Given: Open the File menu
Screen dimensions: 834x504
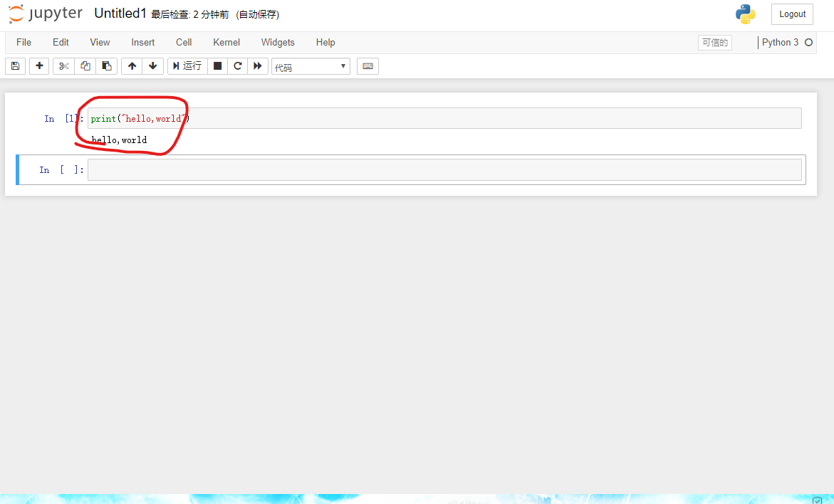Looking at the screenshot, I should [24, 43].
